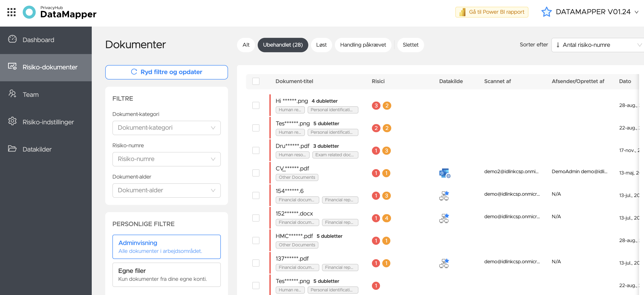
Task: Open the Risiko-numre filter dropdown
Action: click(166, 159)
